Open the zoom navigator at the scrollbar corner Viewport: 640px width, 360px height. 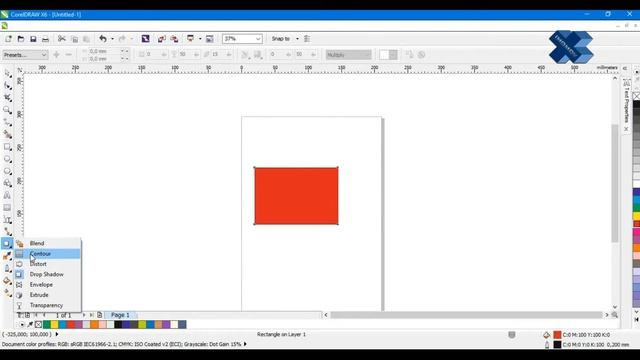tap(615, 315)
